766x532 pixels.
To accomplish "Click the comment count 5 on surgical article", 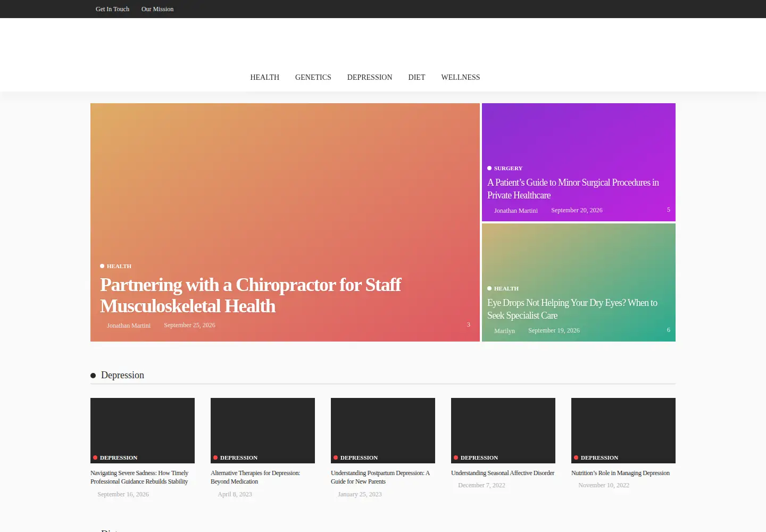I will [669, 210].
